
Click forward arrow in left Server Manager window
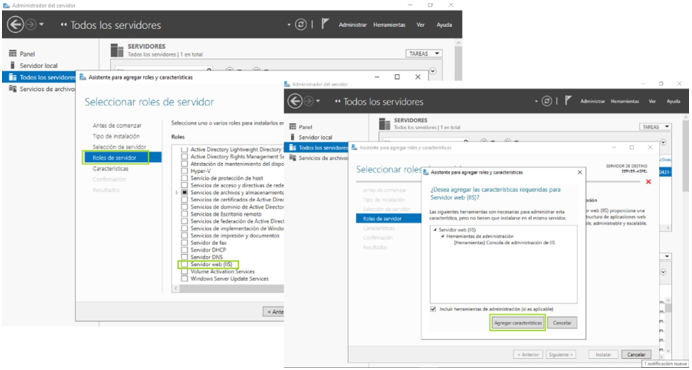pyautogui.click(x=30, y=25)
